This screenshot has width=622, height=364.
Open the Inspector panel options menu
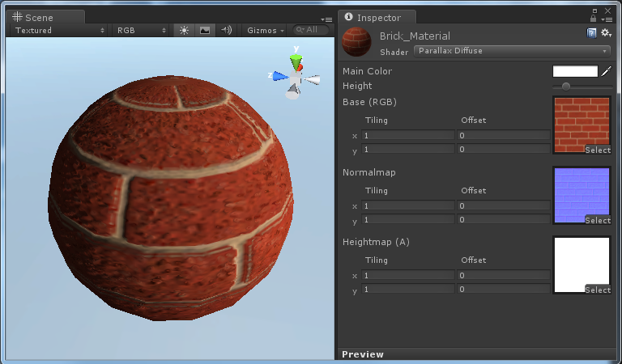[606, 19]
